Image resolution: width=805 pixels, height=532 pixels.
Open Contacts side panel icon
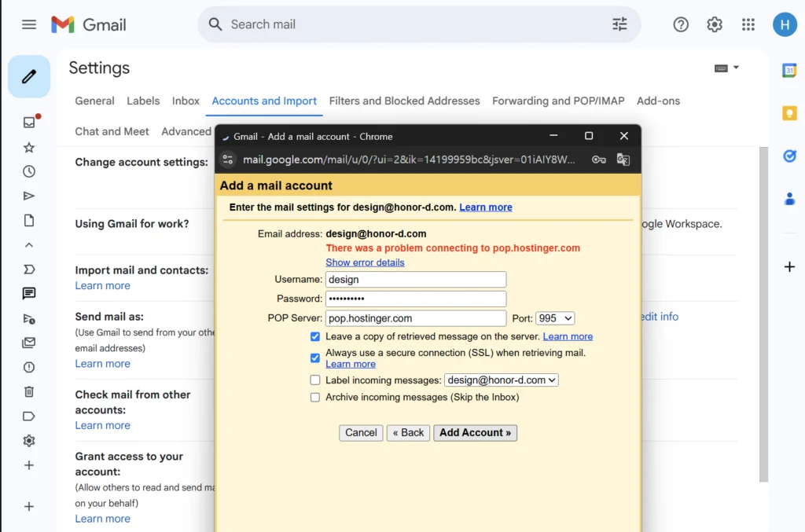click(789, 199)
